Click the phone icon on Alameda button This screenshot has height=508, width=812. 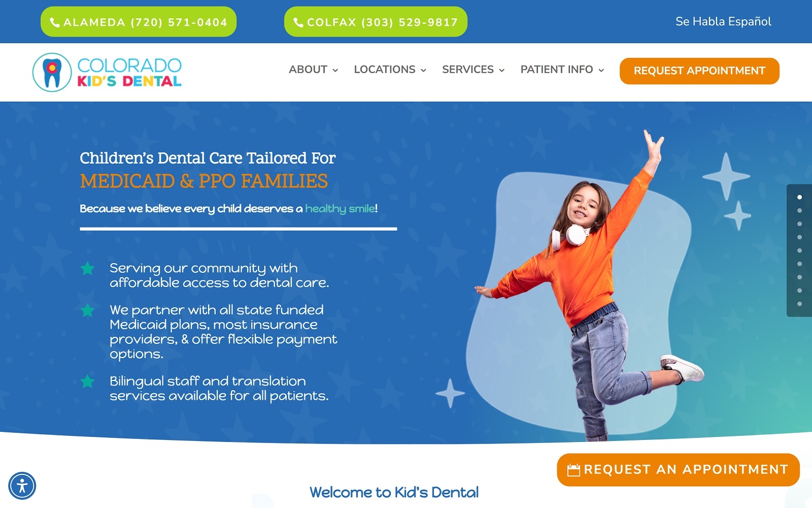(55, 22)
